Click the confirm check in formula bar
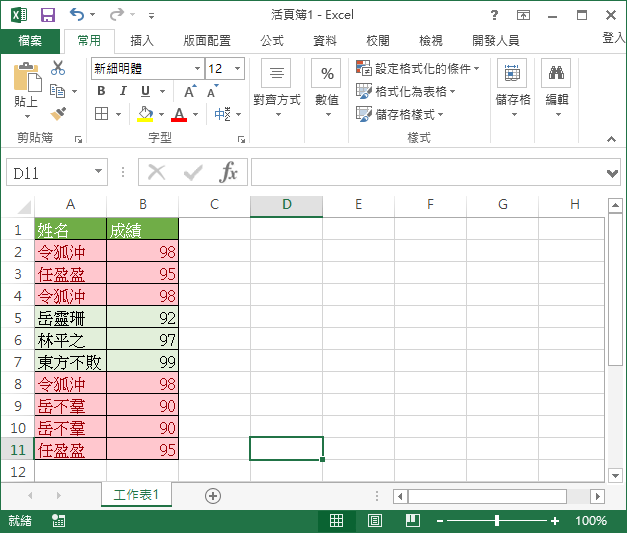The width and height of the screenshot is (627, 533). (x=193, y=173)
